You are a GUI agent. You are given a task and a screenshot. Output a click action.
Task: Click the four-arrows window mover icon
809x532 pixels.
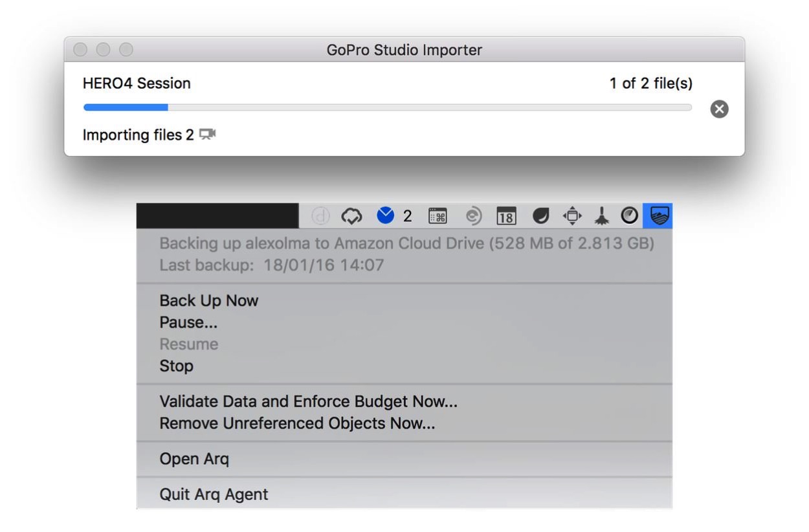(x=572, y=216)
